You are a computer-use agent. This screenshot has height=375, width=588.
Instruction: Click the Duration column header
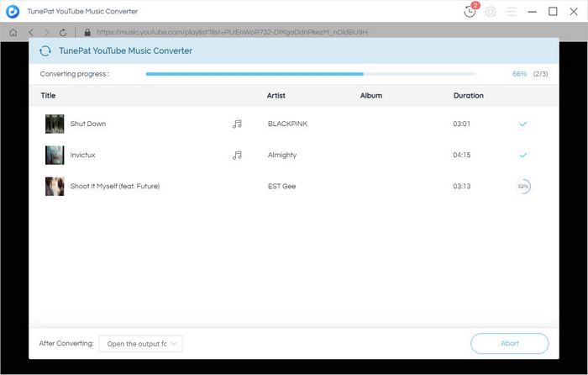tap(469, 95)
